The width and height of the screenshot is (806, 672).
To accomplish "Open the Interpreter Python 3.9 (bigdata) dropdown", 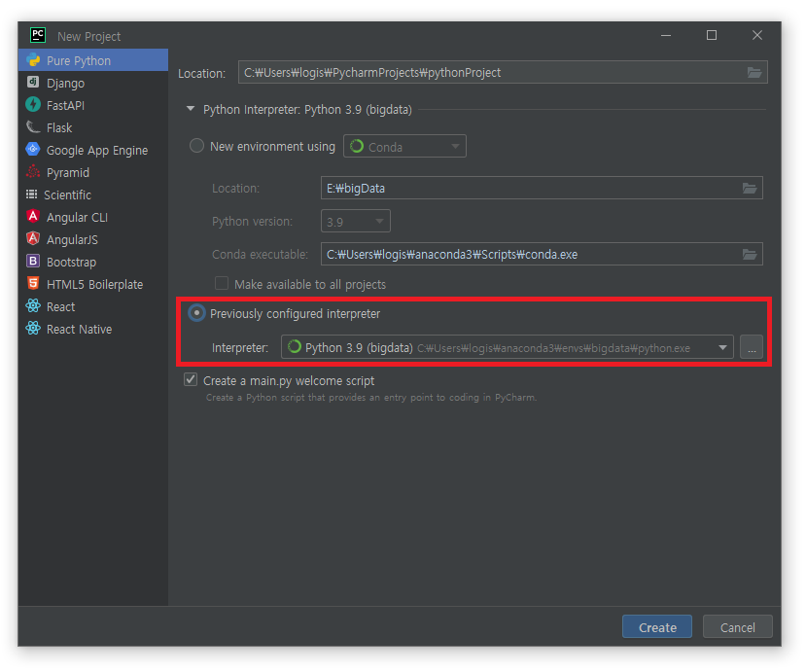I will (507, 347).
